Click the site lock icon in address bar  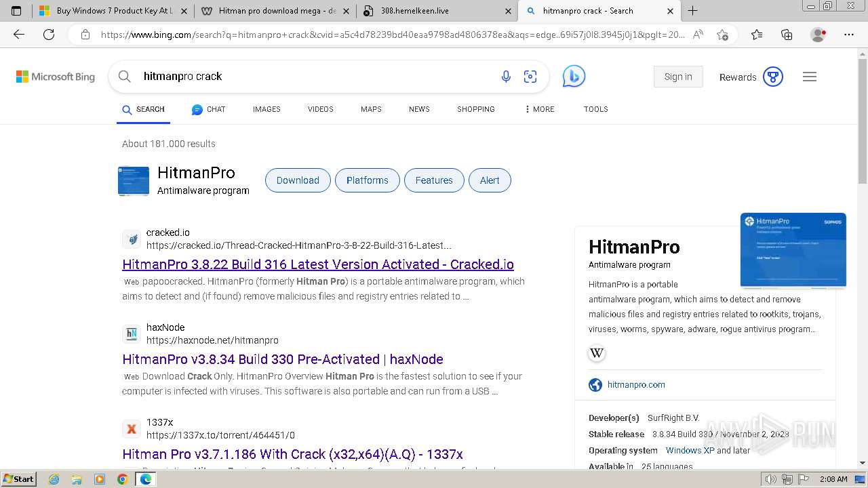point(85,35)
